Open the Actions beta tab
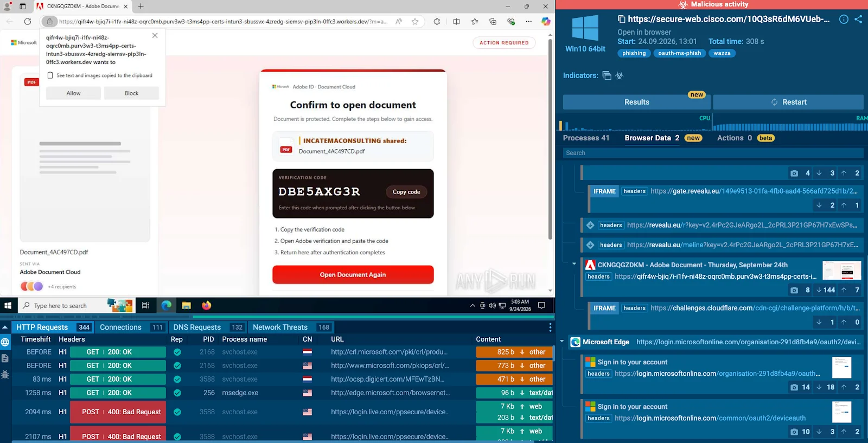The image size is (868, 443). click(745, 138)
